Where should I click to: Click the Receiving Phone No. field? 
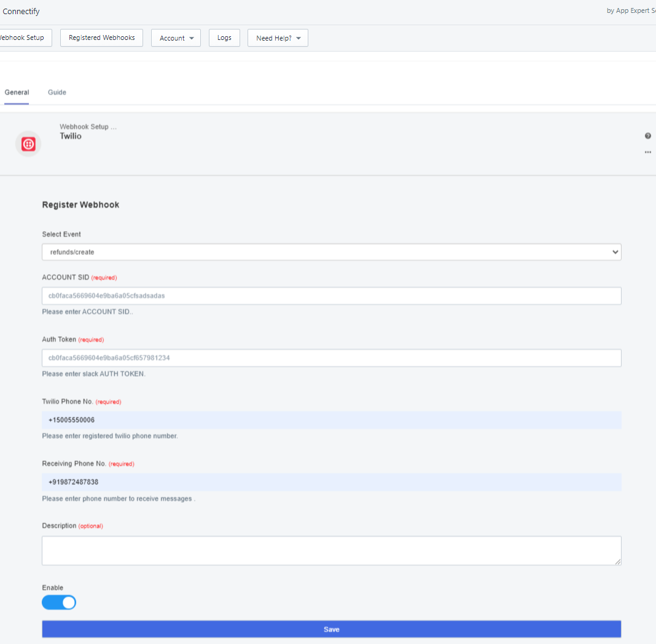click(331, 482)
